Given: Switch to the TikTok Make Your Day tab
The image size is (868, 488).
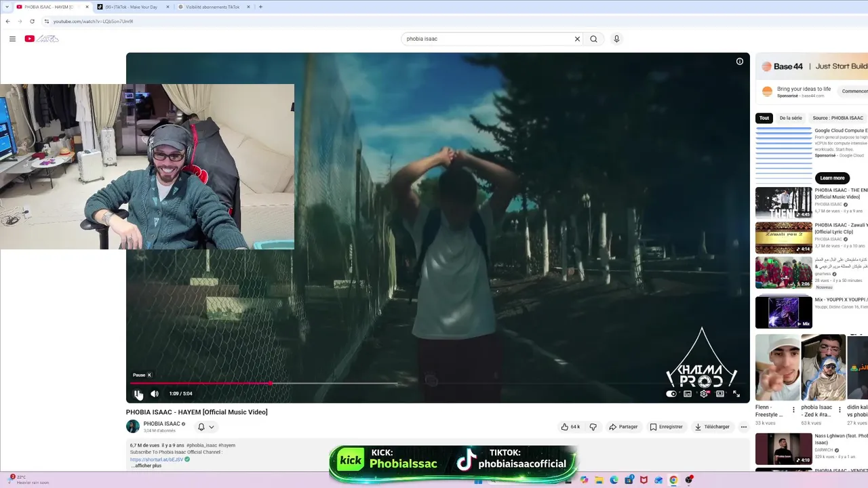Looking at the screenshot, I should point(132,7).
